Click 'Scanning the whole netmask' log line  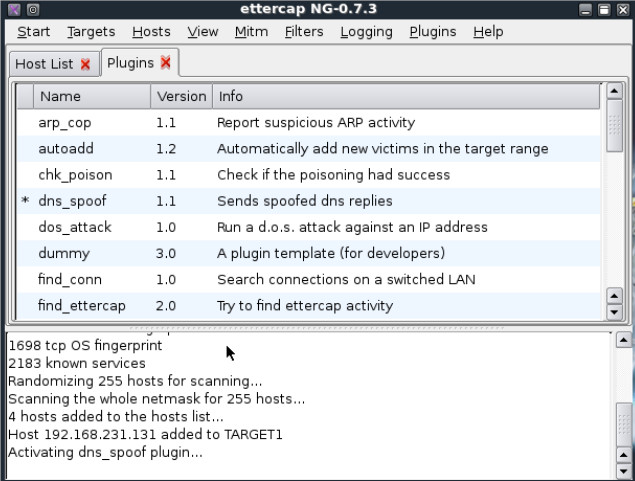[156, 399]
